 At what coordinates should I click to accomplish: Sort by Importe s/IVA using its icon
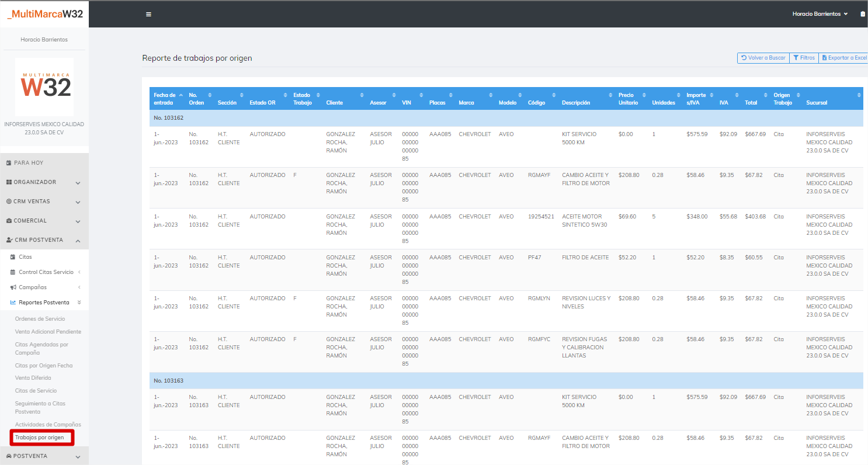click(712, 95)
